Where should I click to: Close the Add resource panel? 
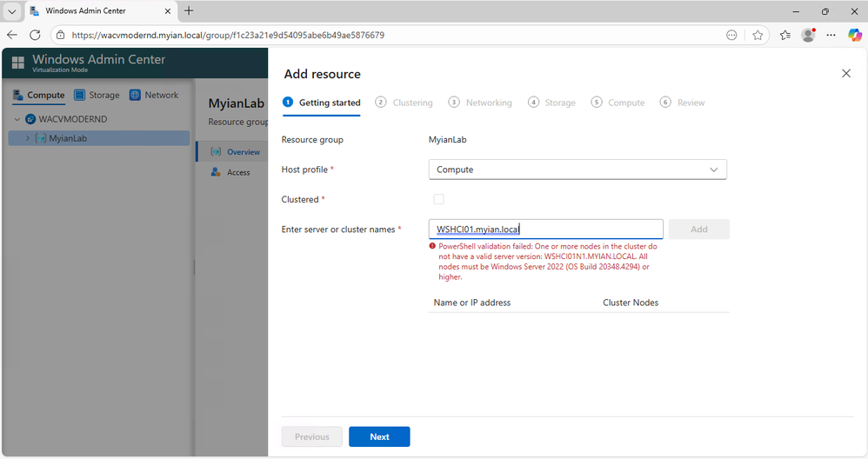click(846, 74)
